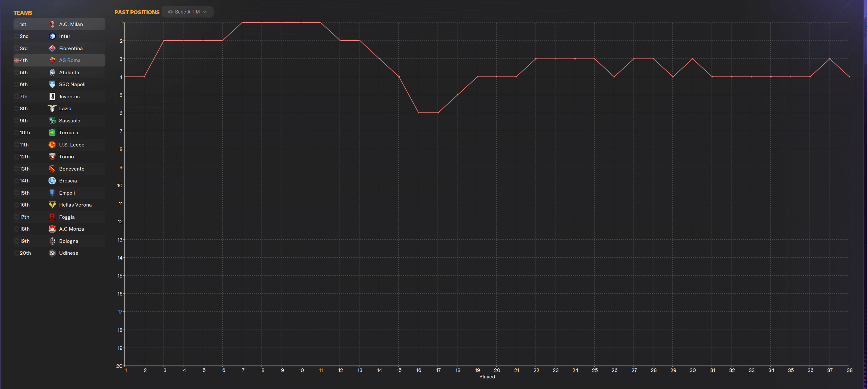Click the Torino club badge
The height and width of the screenshot is (389, 868).
52,157
